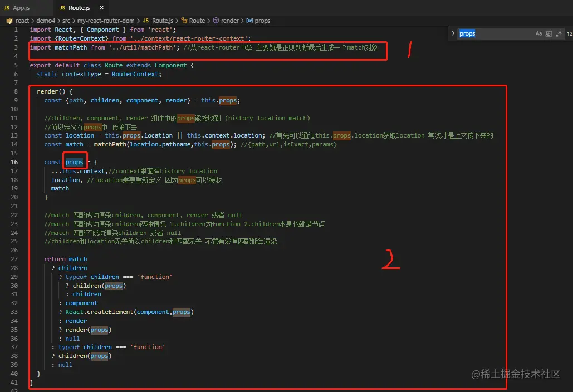The width and height of the screenshot is (573, 392).
Task: Click render(props) on line 35
Action: coord(89,330)
